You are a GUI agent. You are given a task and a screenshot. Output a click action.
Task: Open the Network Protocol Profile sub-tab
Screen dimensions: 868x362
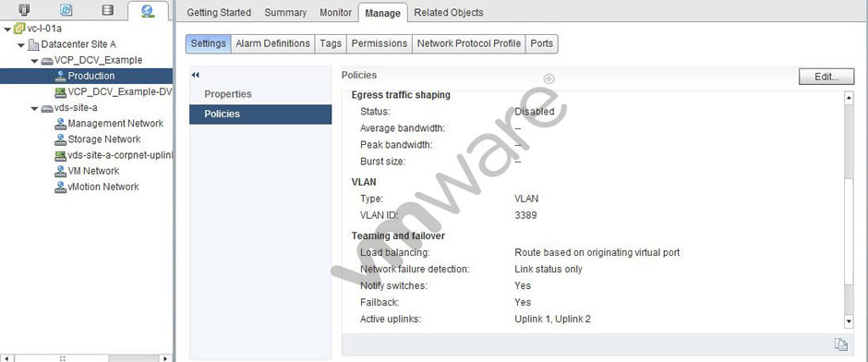469,43
